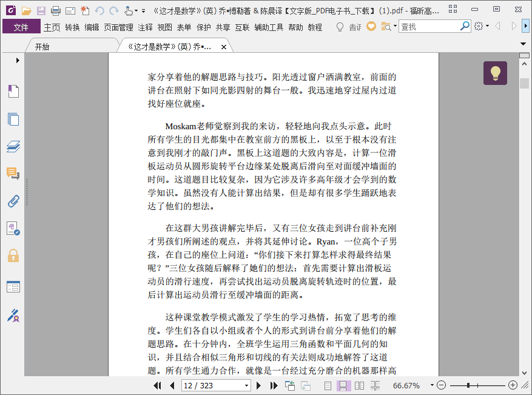532x395 pixels.
Task: Open the 辅助工具 ribbon tab
Action: pyautogui.click(x=269, y=27)
